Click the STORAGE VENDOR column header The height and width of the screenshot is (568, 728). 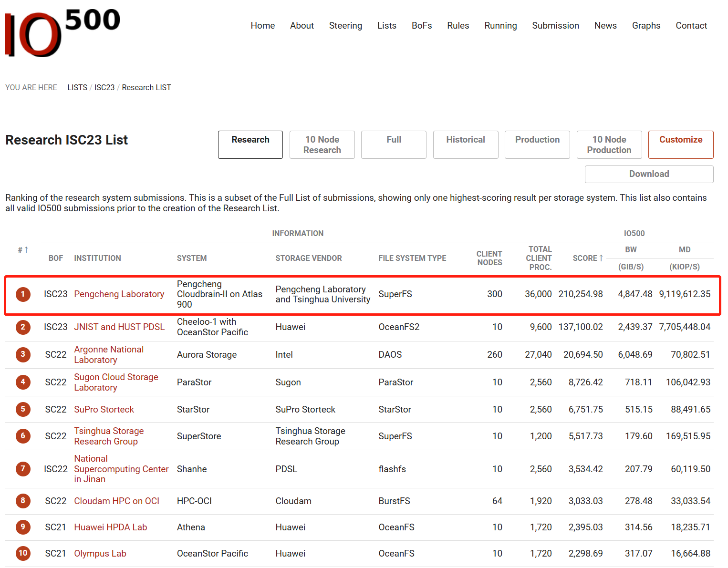point(309,258)
